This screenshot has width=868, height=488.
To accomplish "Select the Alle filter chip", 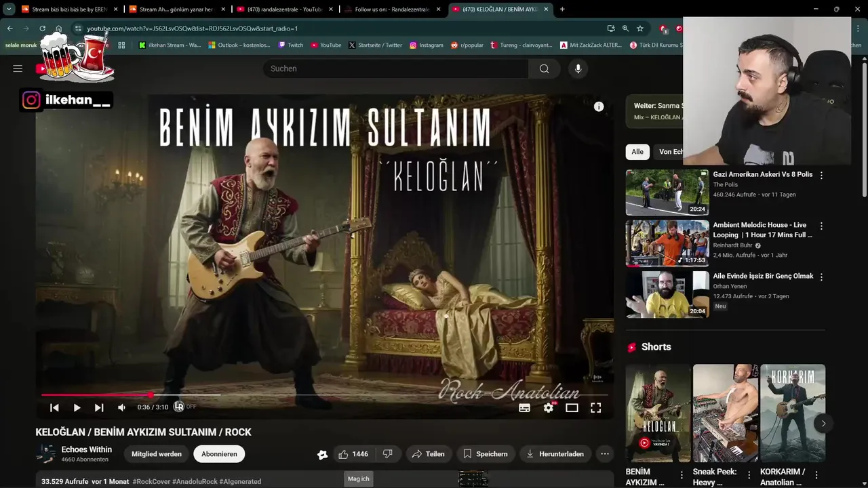I will tap(637, 152).
